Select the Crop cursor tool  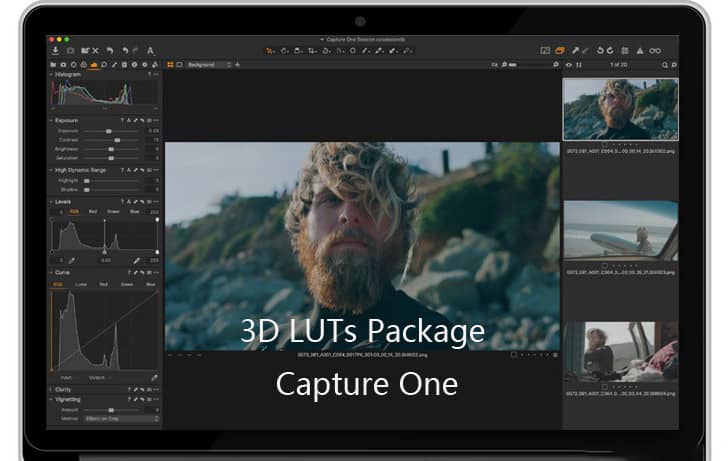tap(312, 51)
